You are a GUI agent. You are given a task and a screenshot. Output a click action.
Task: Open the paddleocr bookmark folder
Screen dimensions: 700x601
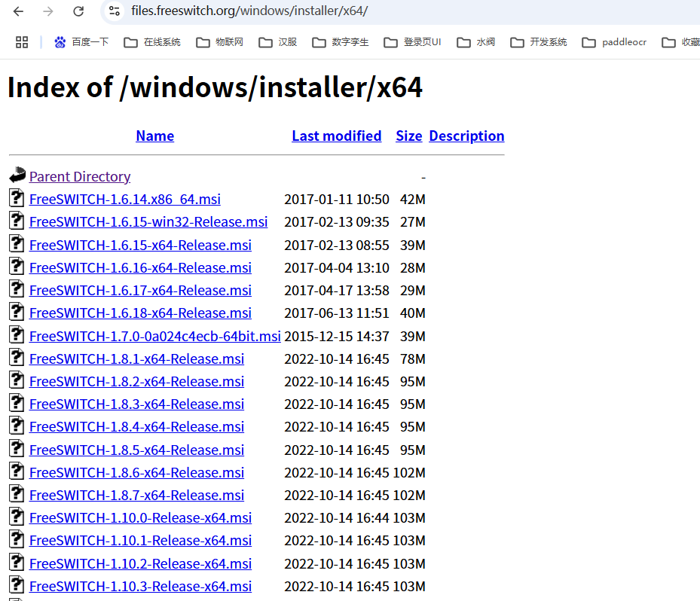[x=614, y=42]
